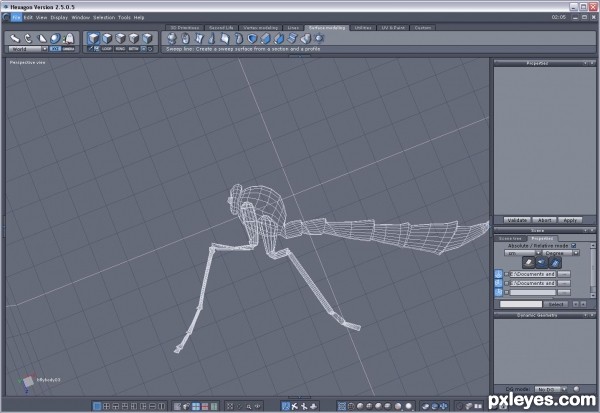Open the Selection menu
600x413 pixels.
104,18
